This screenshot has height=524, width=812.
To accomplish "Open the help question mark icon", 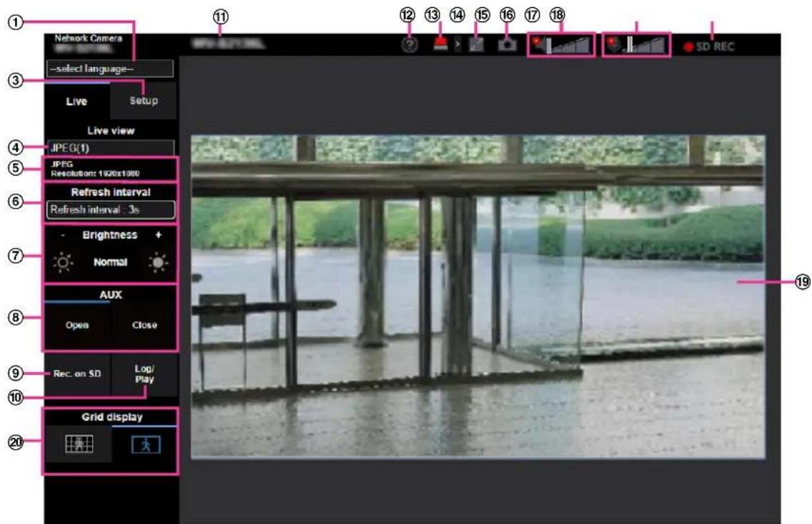I will click(409, 45).
